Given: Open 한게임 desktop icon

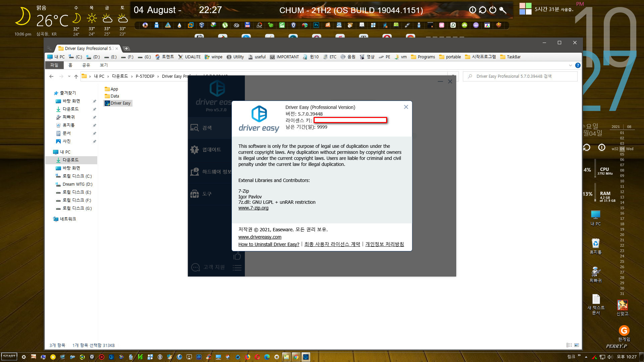Looking at the screenshot, I should [x=624, y=333].
